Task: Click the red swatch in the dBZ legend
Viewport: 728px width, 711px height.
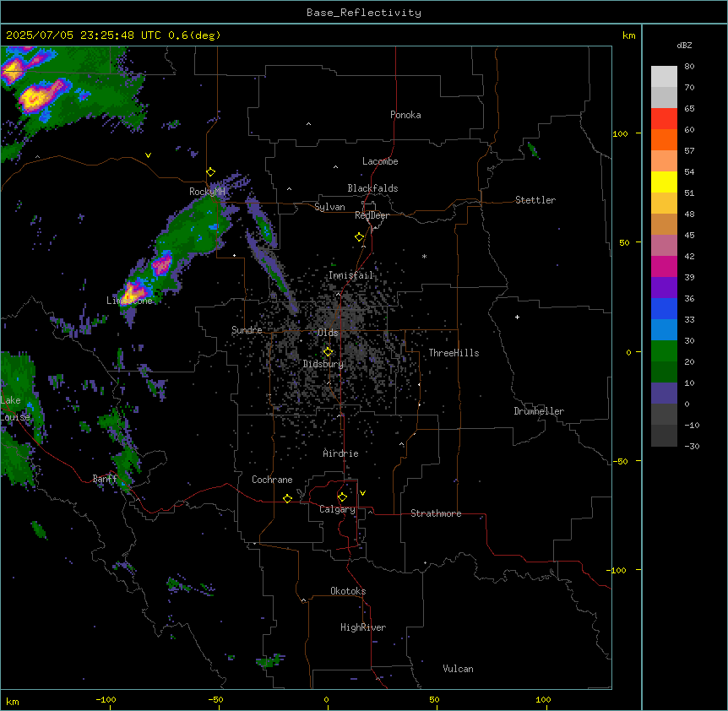Action: (664, 118)
